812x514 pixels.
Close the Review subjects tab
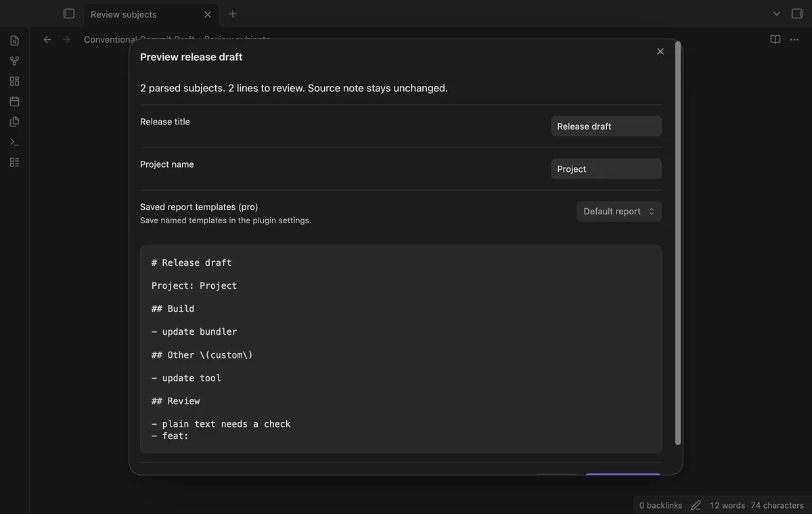(208, 14)
